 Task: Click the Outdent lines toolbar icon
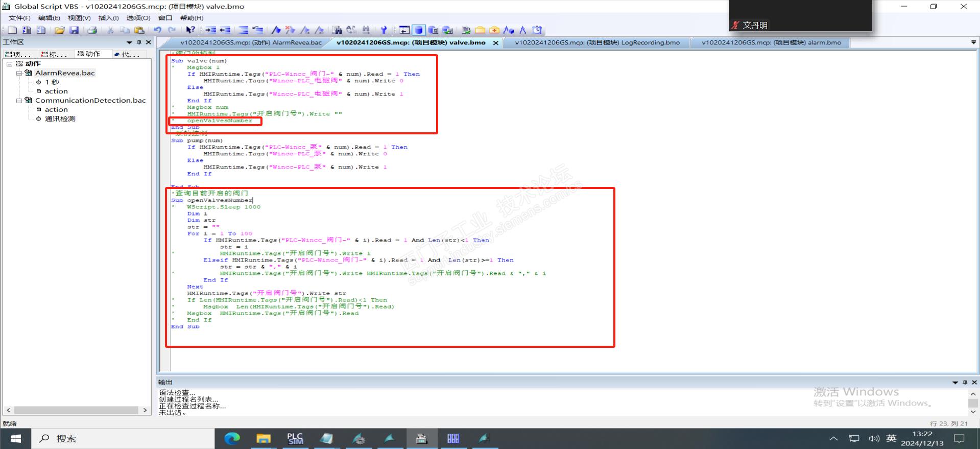225,30
